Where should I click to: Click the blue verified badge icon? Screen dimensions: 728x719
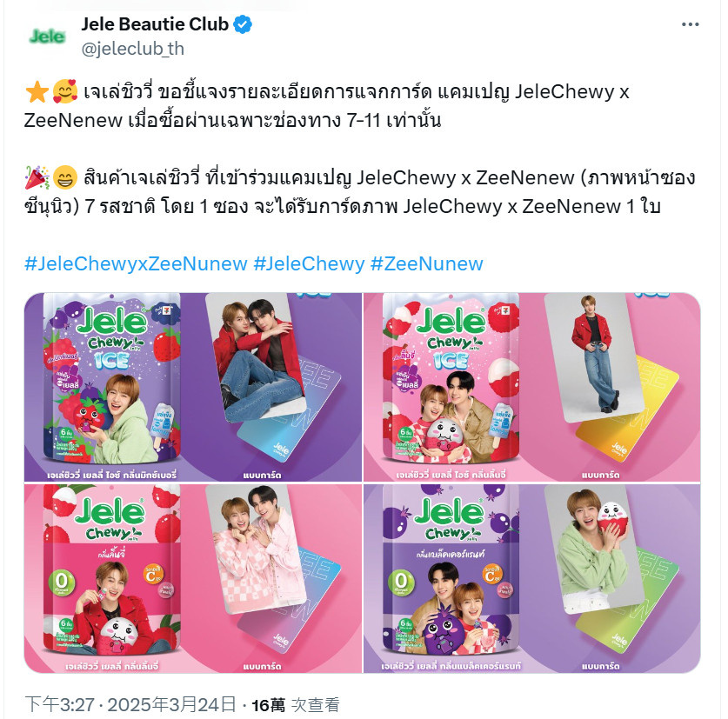[x=243, y=24]
